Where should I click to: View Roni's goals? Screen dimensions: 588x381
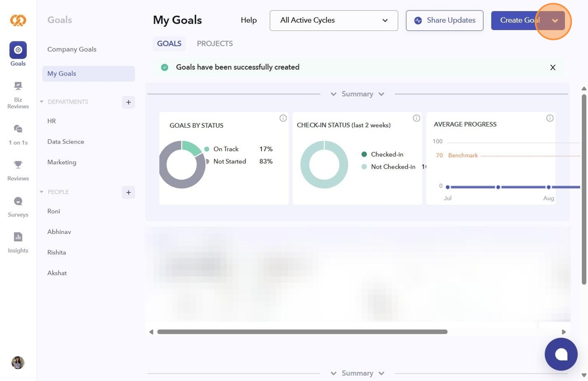pos(54,211)
